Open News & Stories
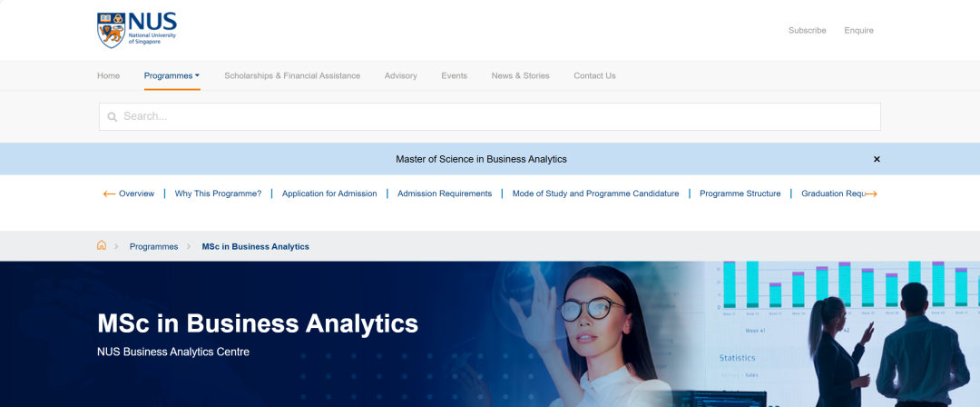This screenshot has height=407, width=980. coord(520,75)
